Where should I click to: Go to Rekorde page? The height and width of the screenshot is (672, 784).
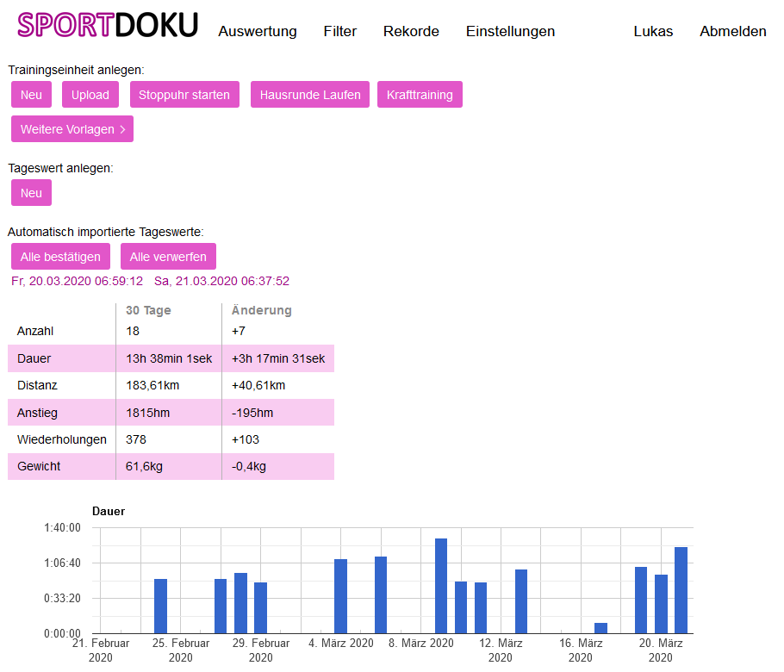click(x=411, y=32)
